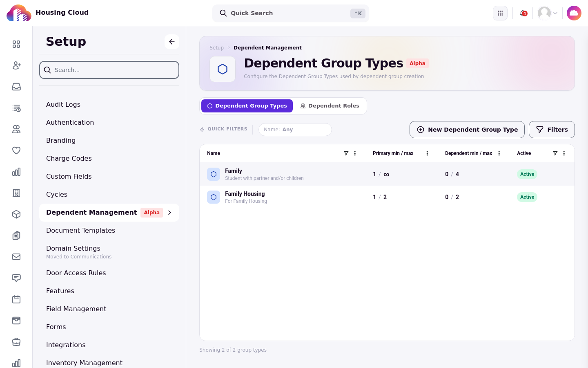
Task: Open Active column filter icon
Action: pyautogui.click(x=555, y=153)
